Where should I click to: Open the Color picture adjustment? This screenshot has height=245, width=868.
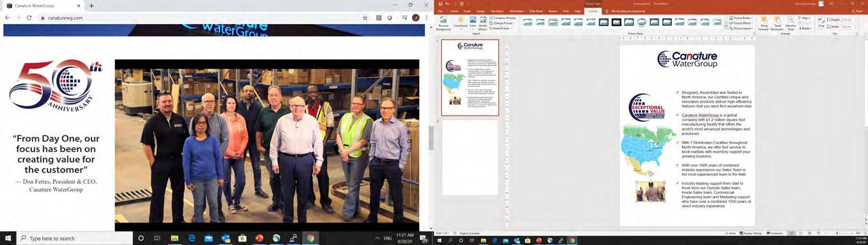(473, 23)
